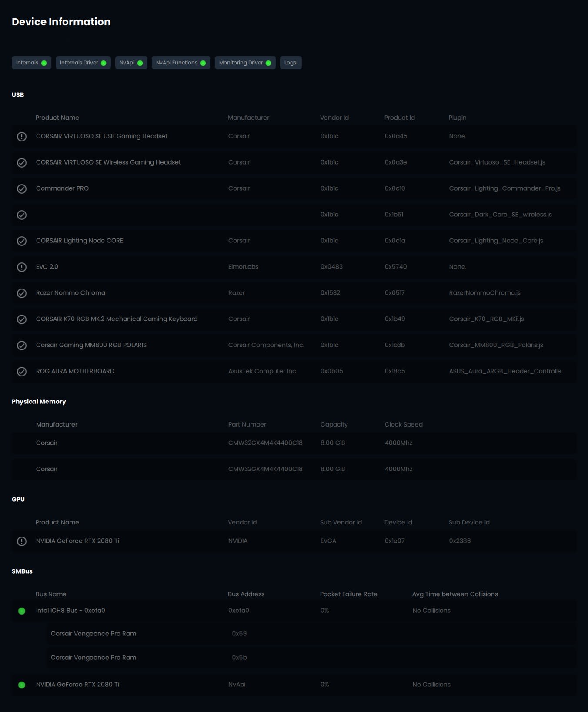Click vendor ID 0x0b05

tap(331, 371)
